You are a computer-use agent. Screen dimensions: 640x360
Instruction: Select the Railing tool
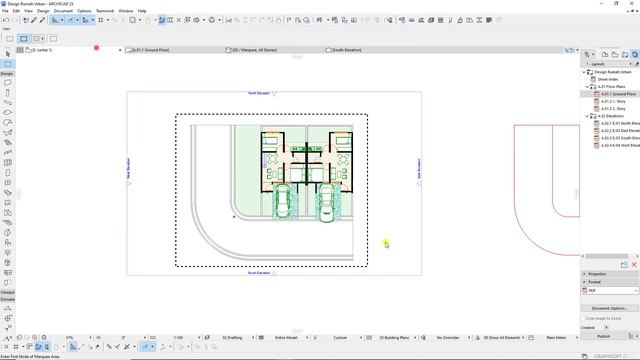[x=8, y=152]
